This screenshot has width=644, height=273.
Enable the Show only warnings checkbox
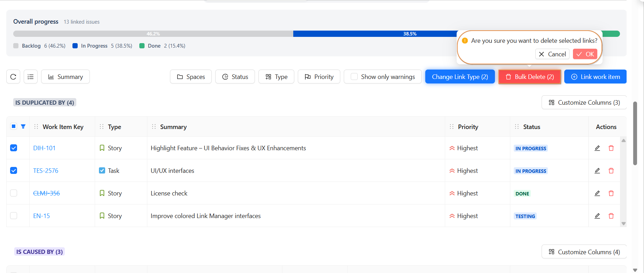(x=354, y=77)
